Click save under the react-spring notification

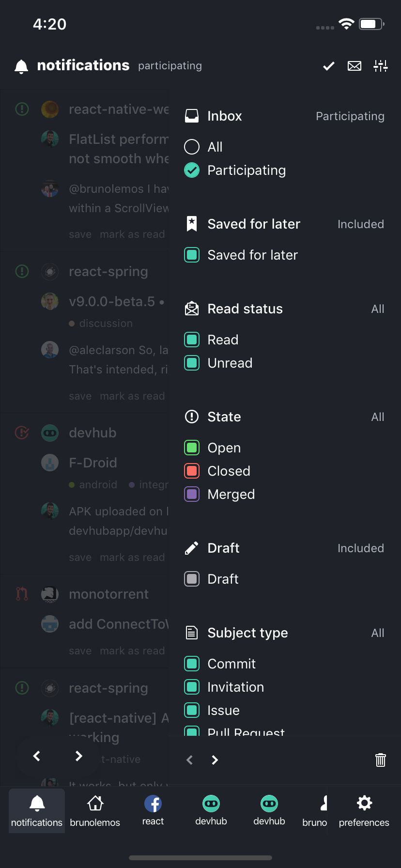click(x=79, y=396)
